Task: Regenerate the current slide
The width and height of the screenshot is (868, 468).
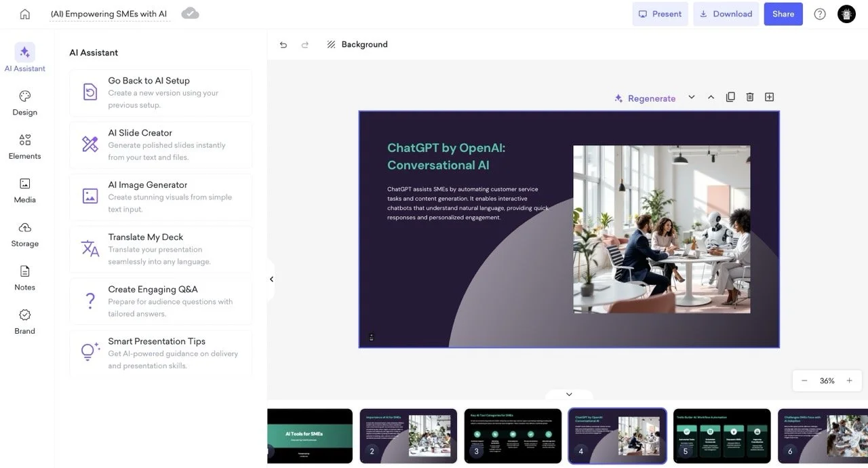Action: point(645,98)
